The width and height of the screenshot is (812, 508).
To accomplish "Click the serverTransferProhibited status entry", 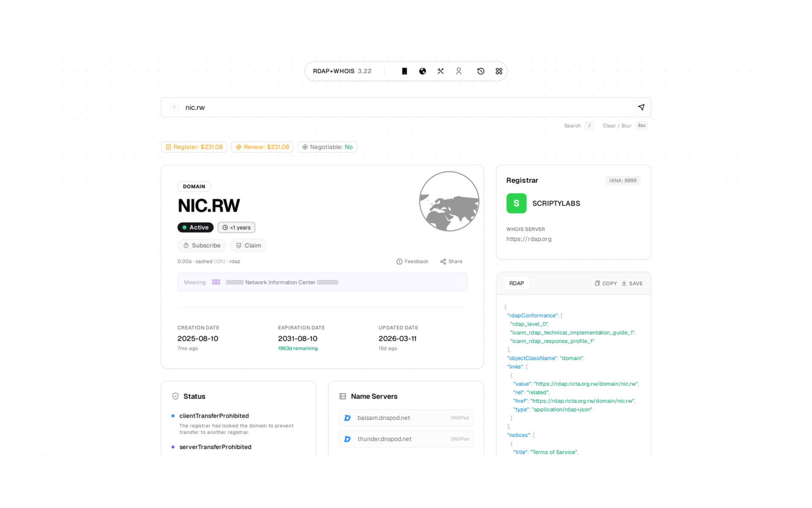I will [215, 447].
